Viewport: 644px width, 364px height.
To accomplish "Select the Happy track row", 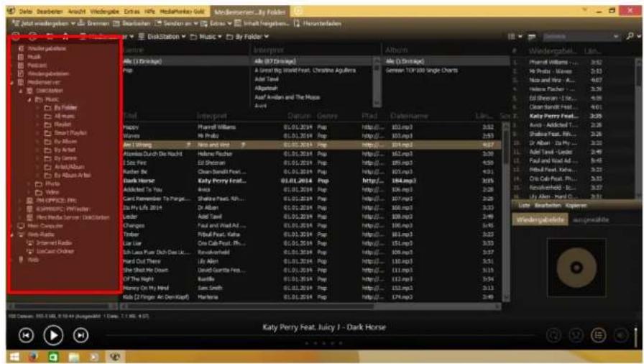I will click(311, 127).
